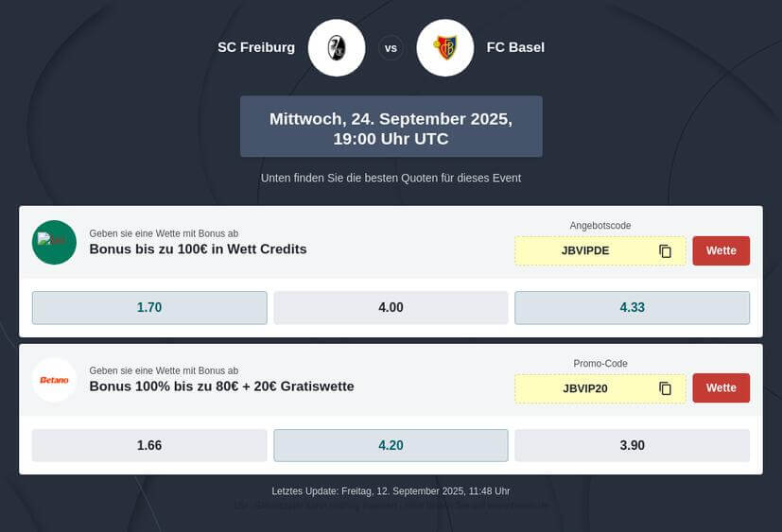Image resolution: width=782 pixels, height=532 pixels.
Task: Select the 1.70 home win odds
Action: [149, 308]
